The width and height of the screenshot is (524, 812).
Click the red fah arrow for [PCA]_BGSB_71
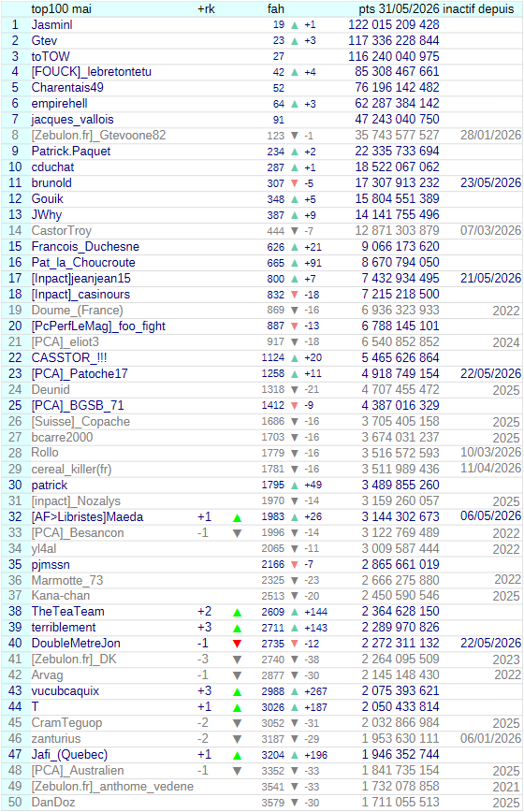[295, 405]
